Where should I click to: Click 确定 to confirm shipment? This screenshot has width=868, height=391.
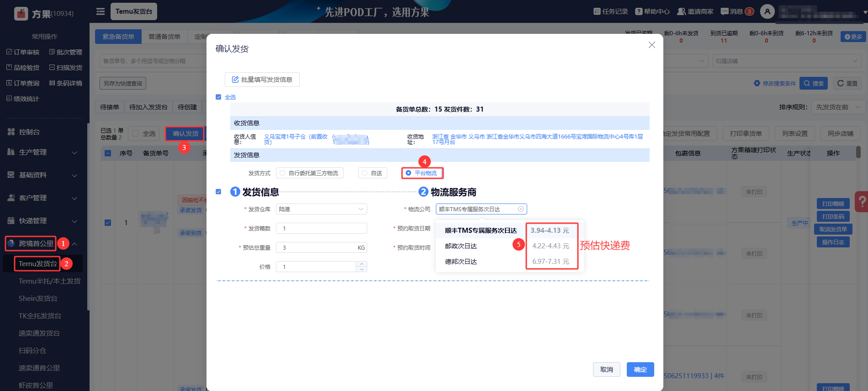pyautogui.click(x=640, y=370)
